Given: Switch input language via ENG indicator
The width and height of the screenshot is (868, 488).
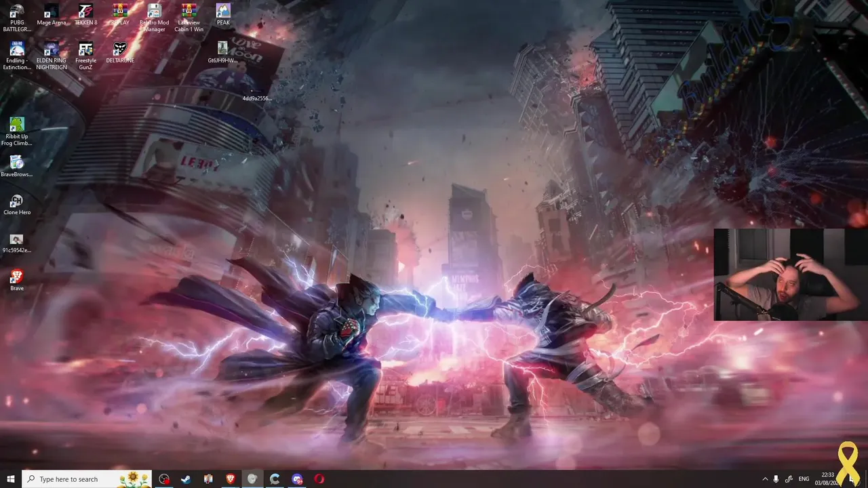Looking at the screenshot, I should click(804, 479).
